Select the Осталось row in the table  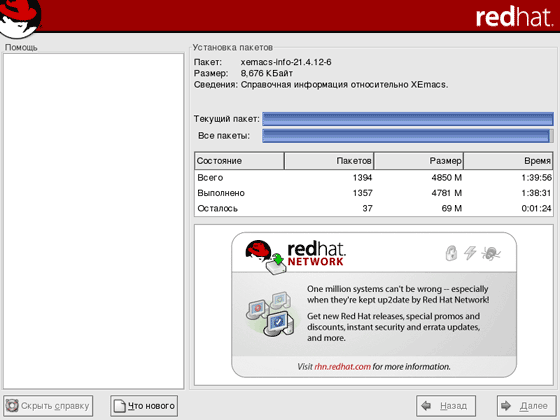pos(374,208)
